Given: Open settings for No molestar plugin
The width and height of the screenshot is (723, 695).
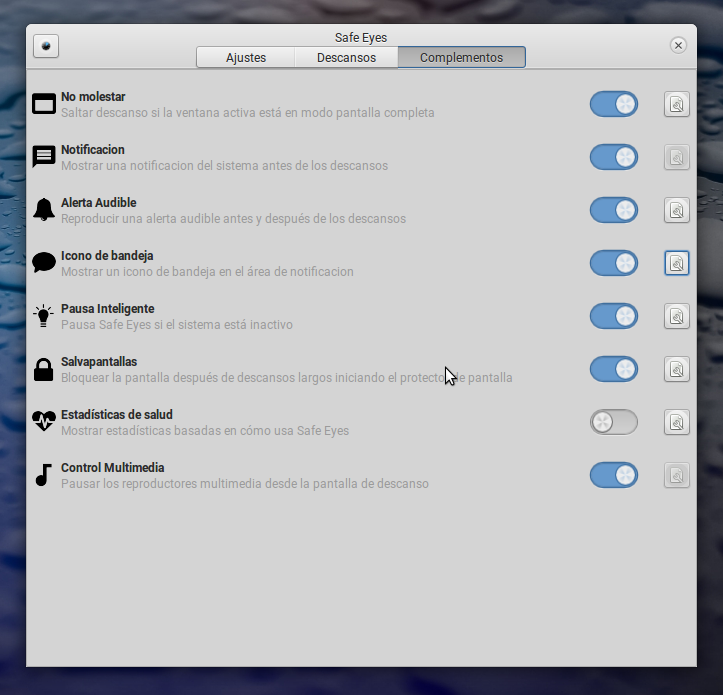Looking at the screenshot, I should click(677, 104).
